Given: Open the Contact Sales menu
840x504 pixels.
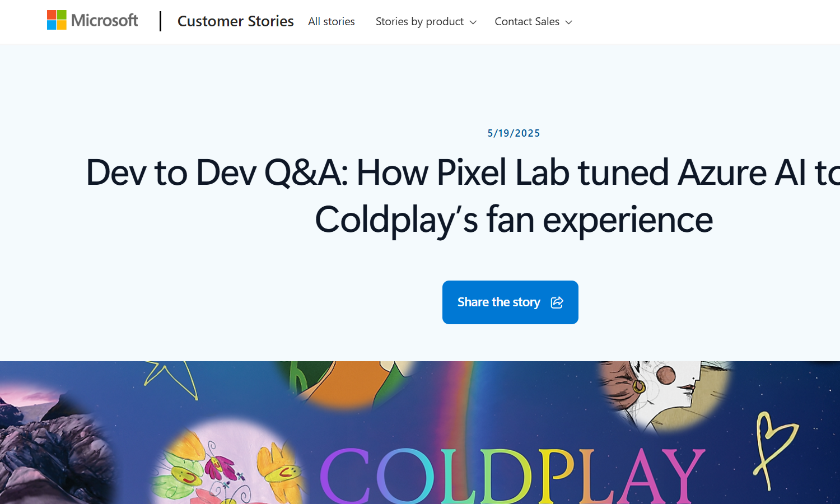Looking at the screenshot, I should point(526,21).
